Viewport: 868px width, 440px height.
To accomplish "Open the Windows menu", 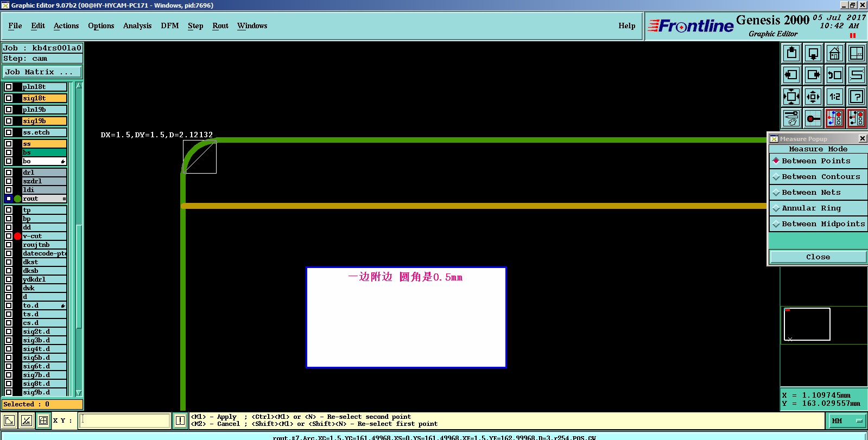I will 252,25.
